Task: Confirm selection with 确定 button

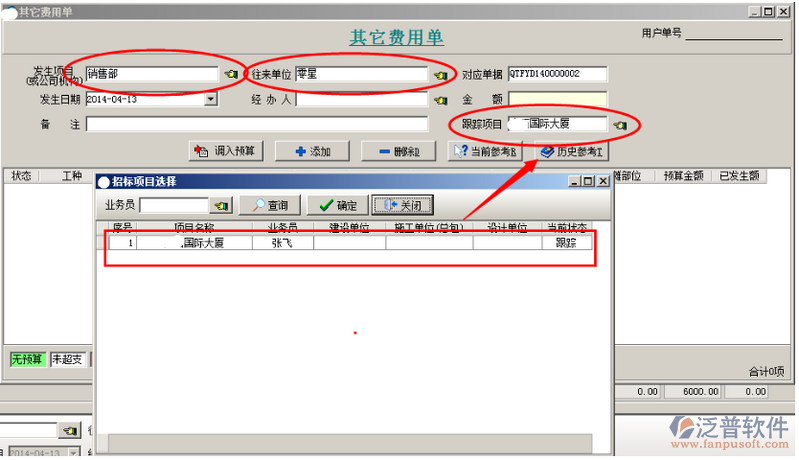Action: coord(338,205)
